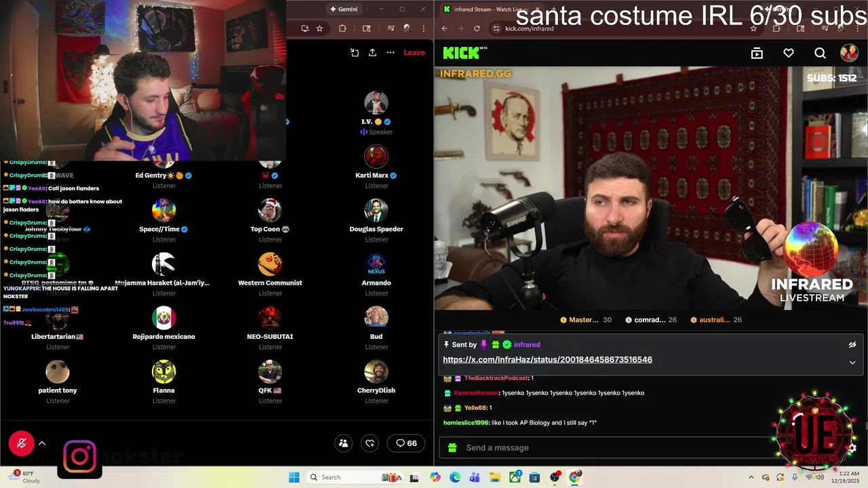This screenshot has width=868, height=488.
Task: Open the Kick search icon
Action: pyautogui.click(x=820, y=54)
